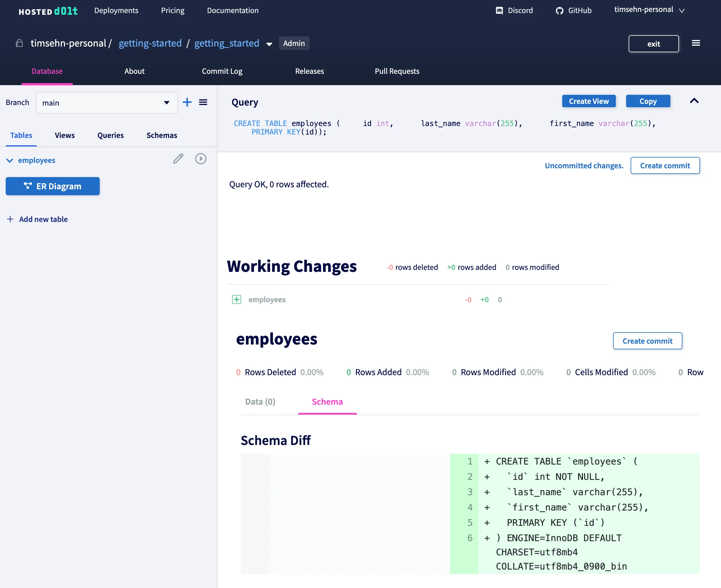Open the getting_started database dropdown arrow

[269, 44]
